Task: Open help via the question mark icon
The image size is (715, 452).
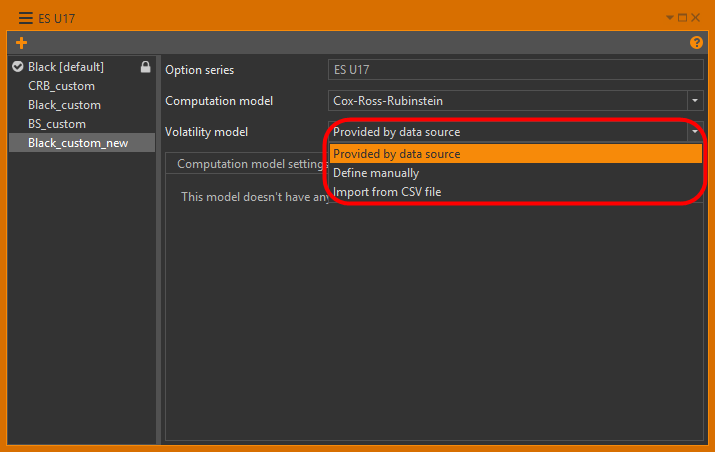Action: coord(696,43)
